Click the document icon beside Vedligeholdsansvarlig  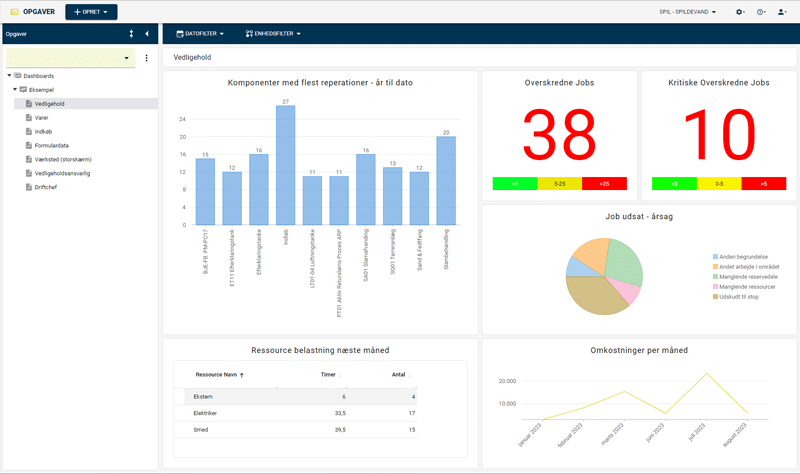(29, 173)
